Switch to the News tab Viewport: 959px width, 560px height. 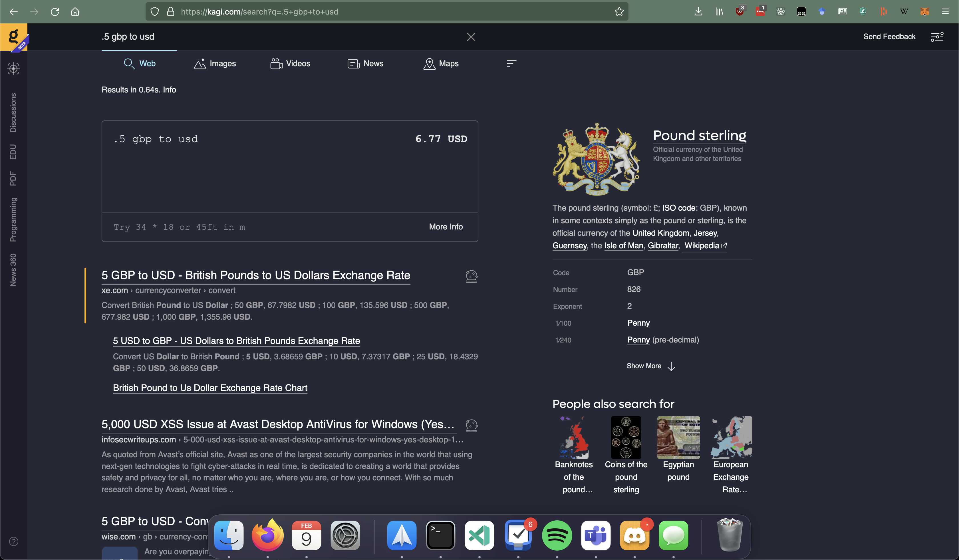365,64
